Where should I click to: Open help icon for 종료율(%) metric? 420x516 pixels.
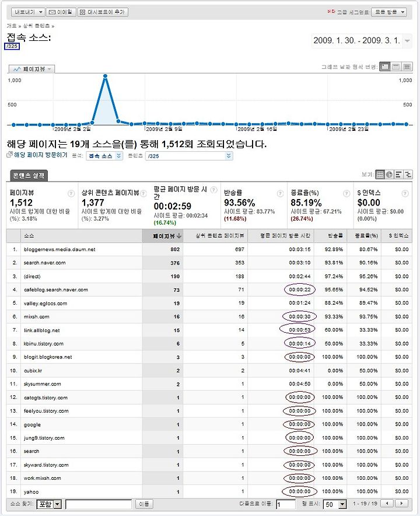point(346,194)
